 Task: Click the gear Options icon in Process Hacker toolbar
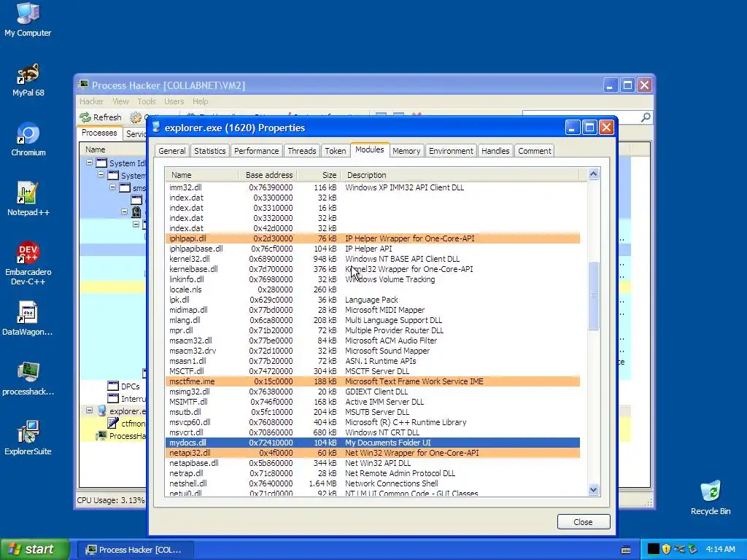tap(136, 117)
